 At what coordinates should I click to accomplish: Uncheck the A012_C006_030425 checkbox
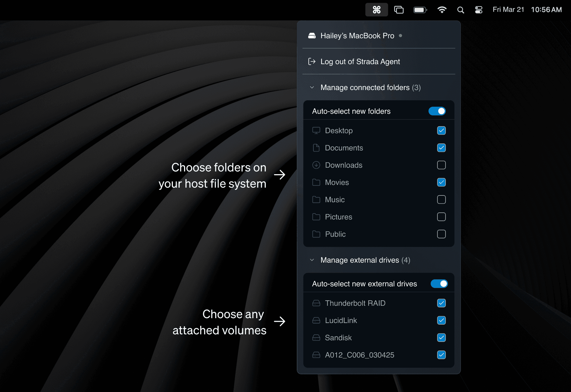441,355
